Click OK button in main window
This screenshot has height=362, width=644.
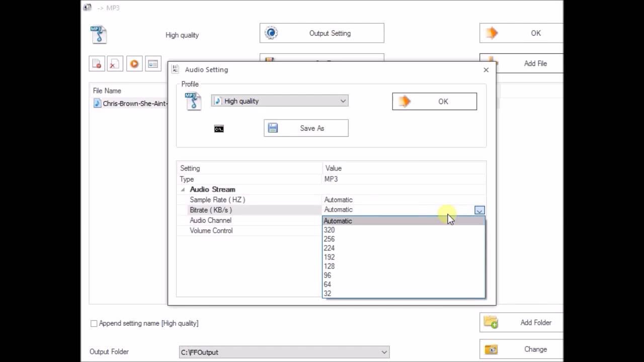(x=521, y=33)
